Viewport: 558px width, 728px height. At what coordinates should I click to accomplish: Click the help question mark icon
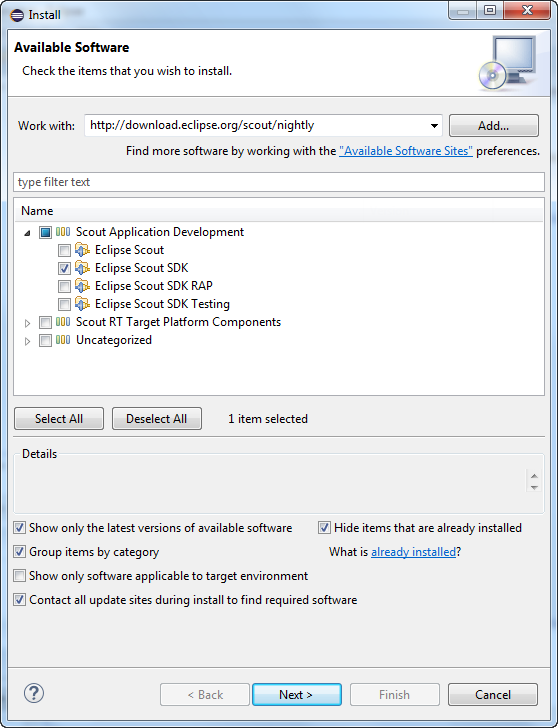[x=33, y=694]
